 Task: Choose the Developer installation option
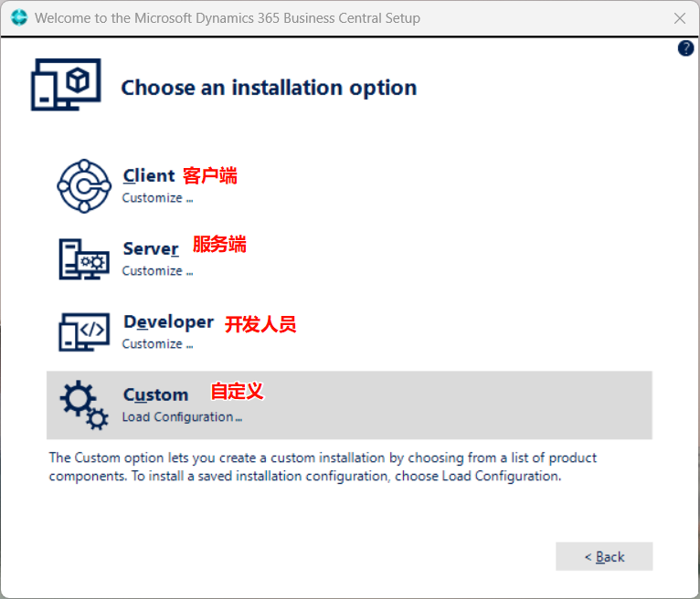pyautogui.click(x=168, y=322)
